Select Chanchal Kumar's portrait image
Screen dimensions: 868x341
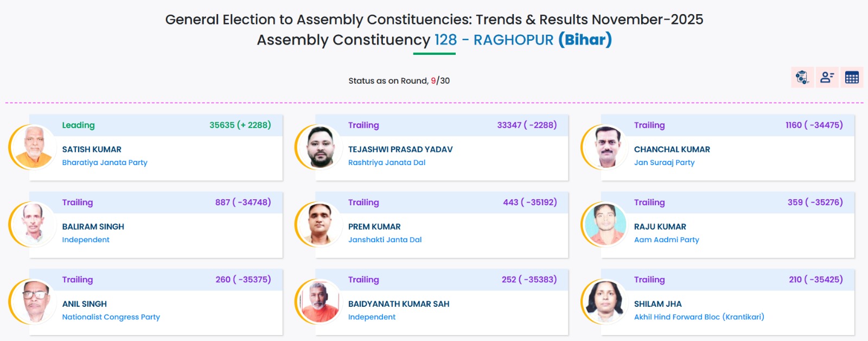point(606,147)
